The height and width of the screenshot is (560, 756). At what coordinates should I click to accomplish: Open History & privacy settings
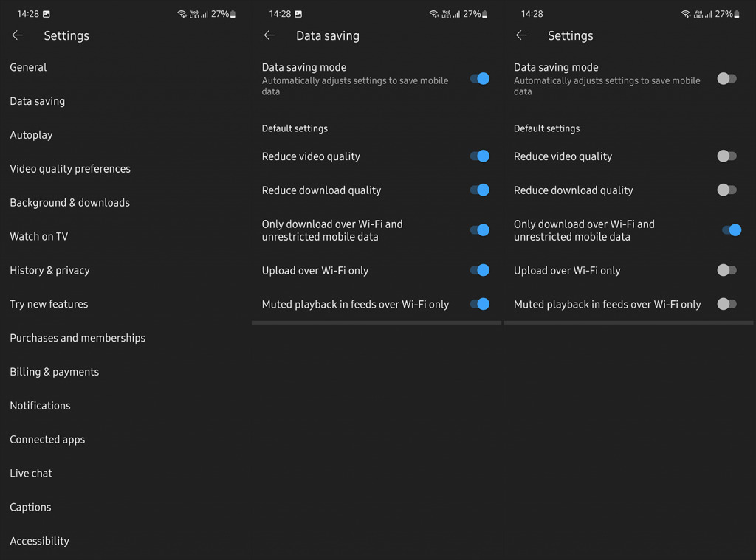pos(49,271)
